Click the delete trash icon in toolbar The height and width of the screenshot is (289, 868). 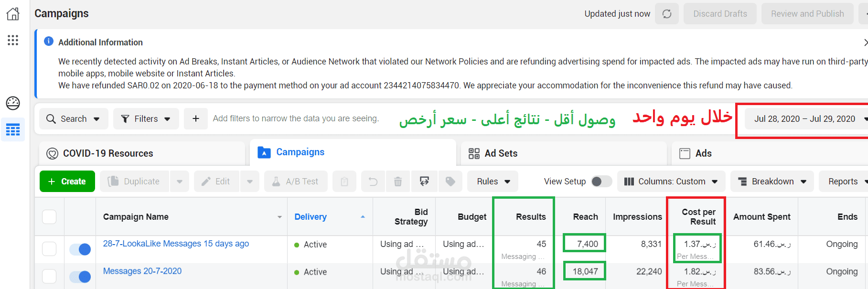pos(397,182)
